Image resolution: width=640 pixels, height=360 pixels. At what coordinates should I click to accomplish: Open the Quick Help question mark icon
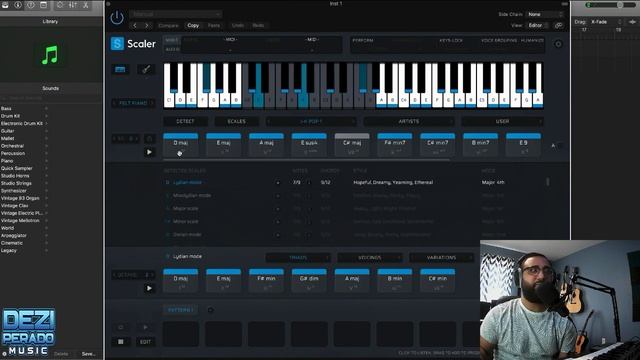coord(31,5)
